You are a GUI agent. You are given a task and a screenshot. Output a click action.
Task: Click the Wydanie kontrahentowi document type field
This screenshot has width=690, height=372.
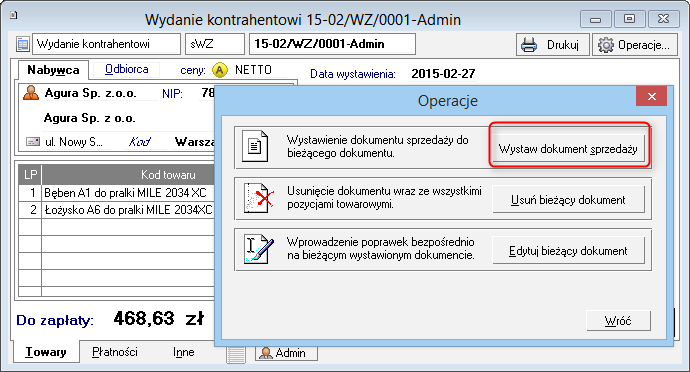106,44
